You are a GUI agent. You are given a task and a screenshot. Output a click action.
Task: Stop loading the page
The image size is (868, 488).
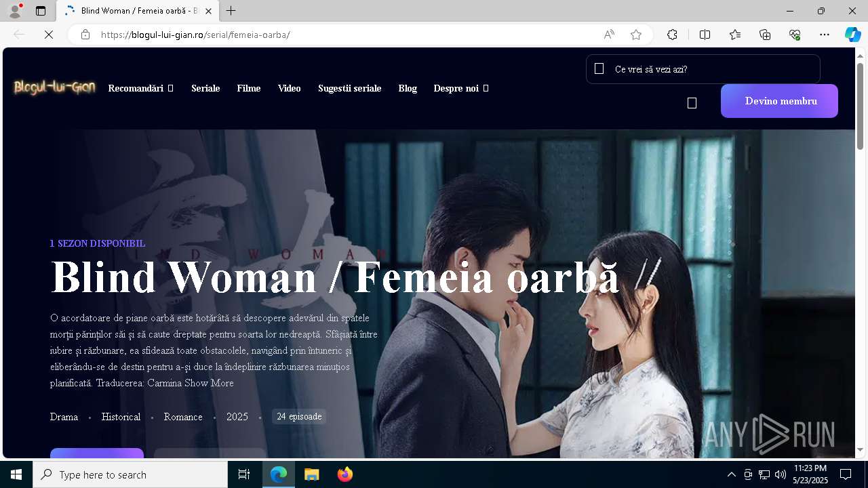pyautogui.click(x=49, y=35)
